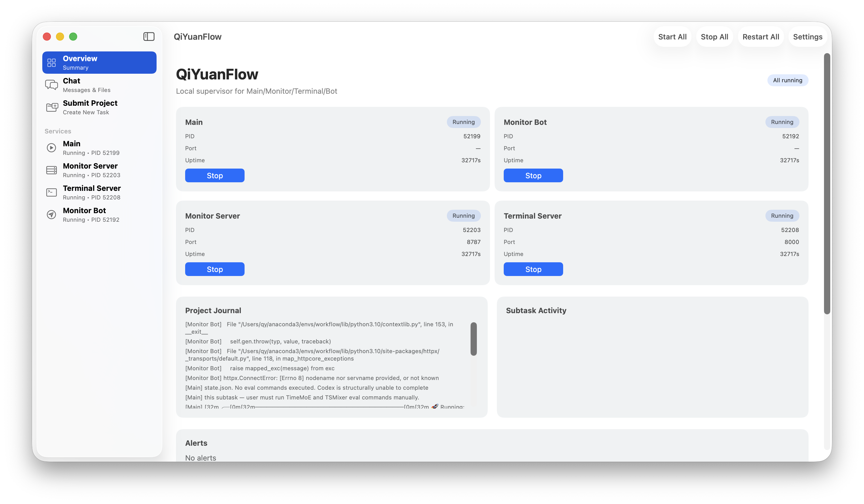
Task: Stop the Terminal Server service
Action: click(x=533, y=269)
